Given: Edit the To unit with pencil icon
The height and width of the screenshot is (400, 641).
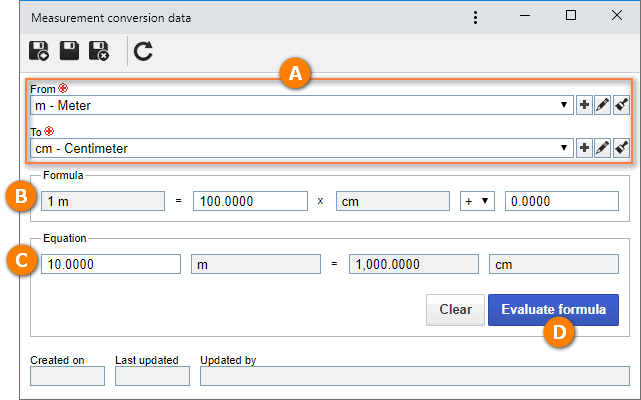Looking at the screenshot, I should point(603,148).
